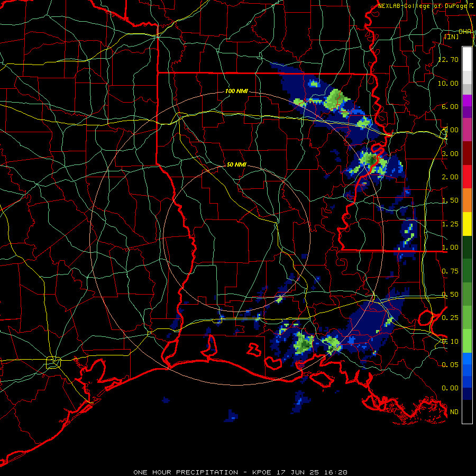Screen dimensions: 476x476
Task: Pick the bright red swatch in the legend
Action: tap(467, 177)
